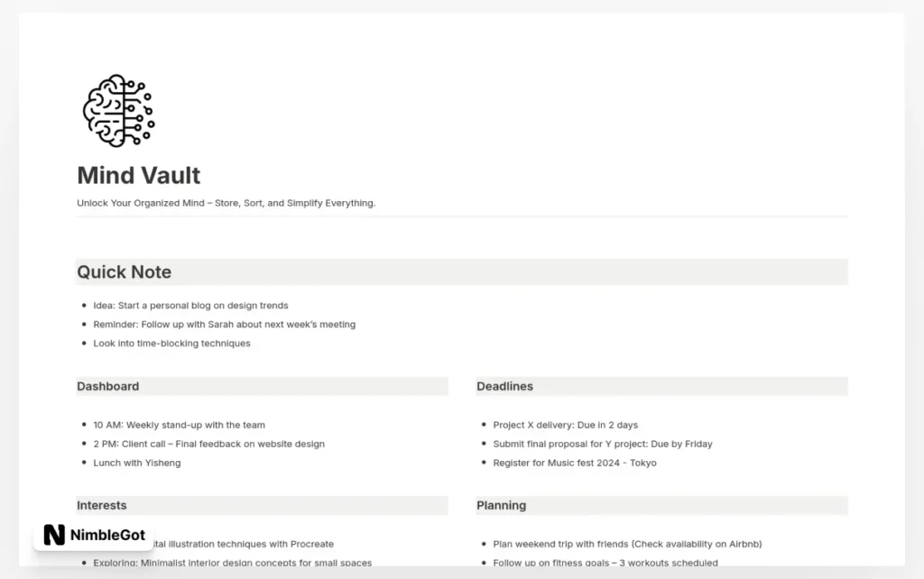Click the Project X delivery deadline
Screen dimensions: 924x579
click(565, 426)
